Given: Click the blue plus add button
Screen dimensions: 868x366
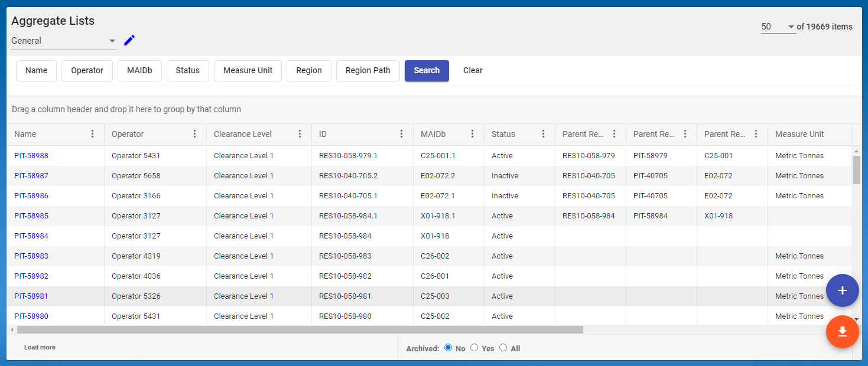Looking at the screenshot, I should click(842, 290).
